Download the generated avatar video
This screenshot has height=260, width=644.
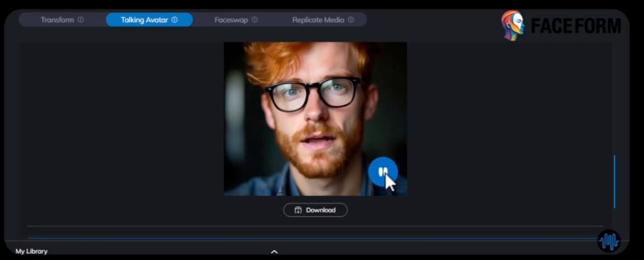pos(315,210)
